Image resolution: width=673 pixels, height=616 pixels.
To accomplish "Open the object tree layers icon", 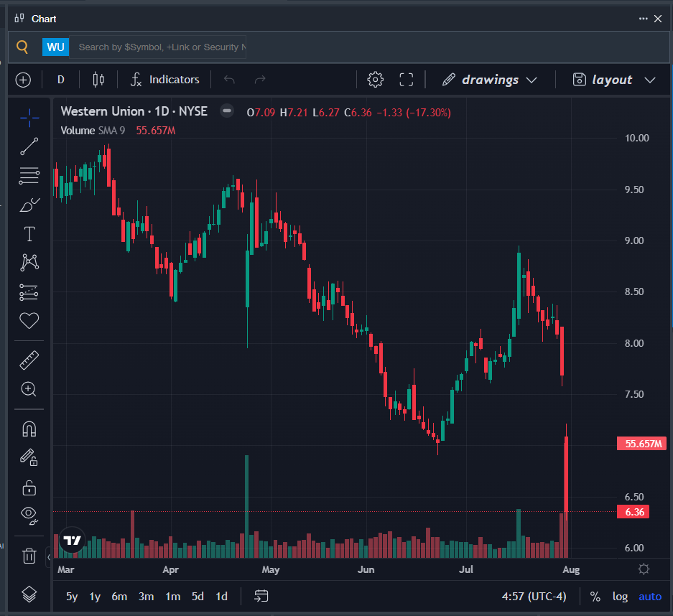I will coord(29,594).
